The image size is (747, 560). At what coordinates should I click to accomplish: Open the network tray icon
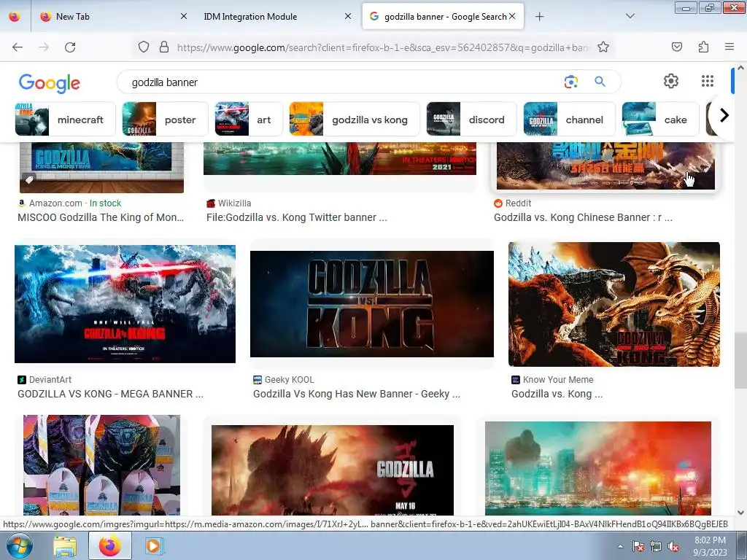click(x=656, y=547)
